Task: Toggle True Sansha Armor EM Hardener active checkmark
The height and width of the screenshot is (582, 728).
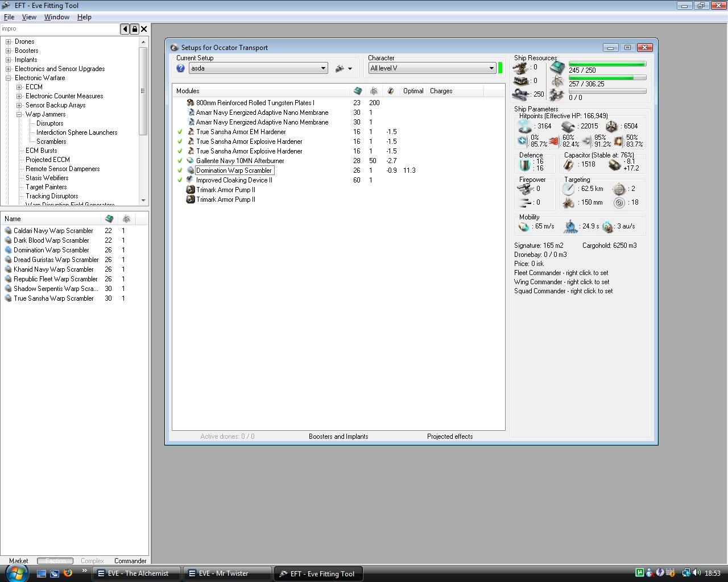Action: pos(180,132)
